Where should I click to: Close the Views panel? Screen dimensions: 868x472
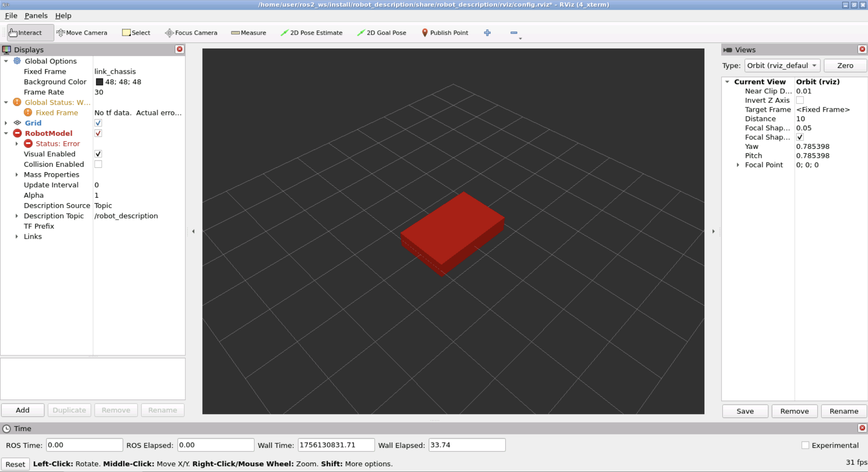coord(862,49)
